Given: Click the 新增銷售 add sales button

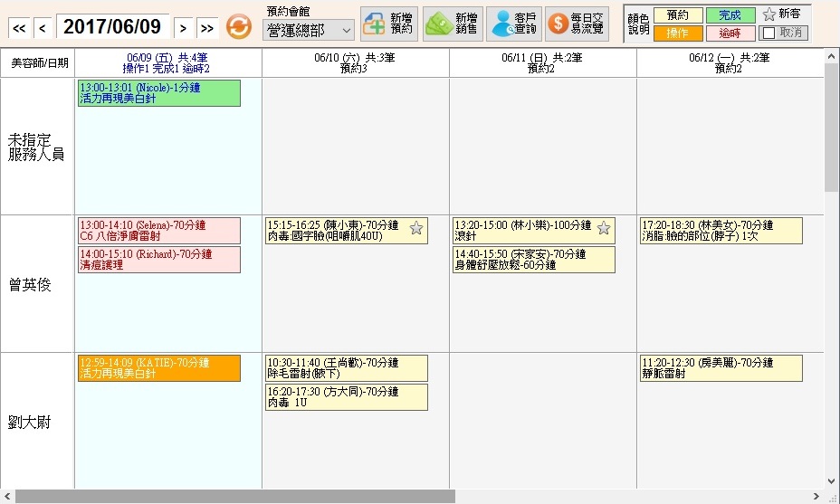Looking at the screenshot, I should [452, 24].
